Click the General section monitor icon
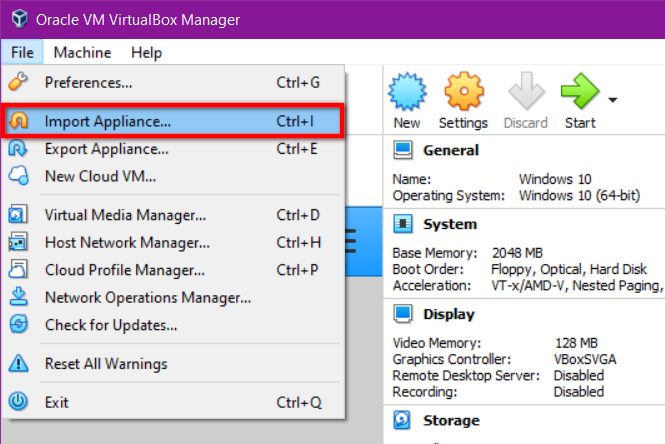Viewport: 665px width, 444px height. 402,150
